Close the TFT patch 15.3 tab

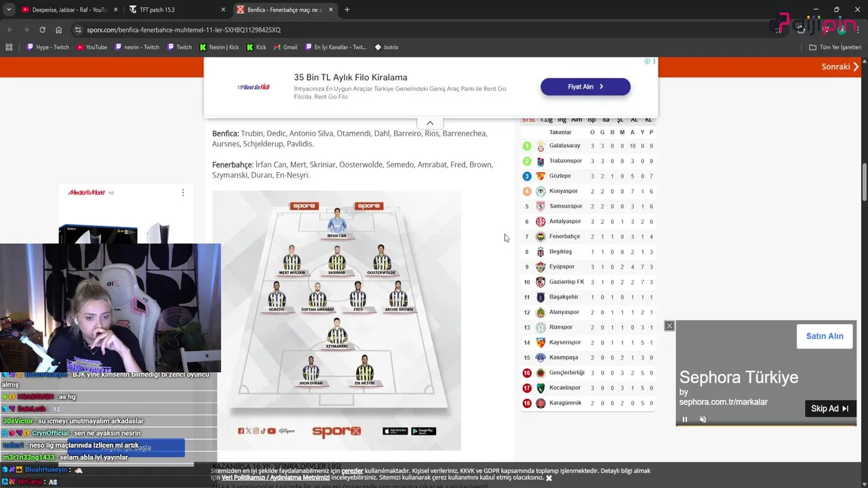point(223,9)
